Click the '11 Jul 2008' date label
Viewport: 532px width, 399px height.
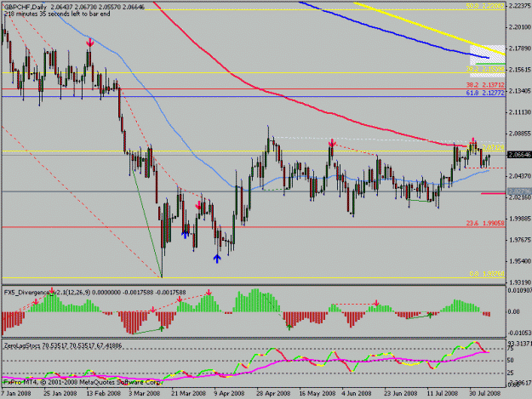[x=443, y=394]
